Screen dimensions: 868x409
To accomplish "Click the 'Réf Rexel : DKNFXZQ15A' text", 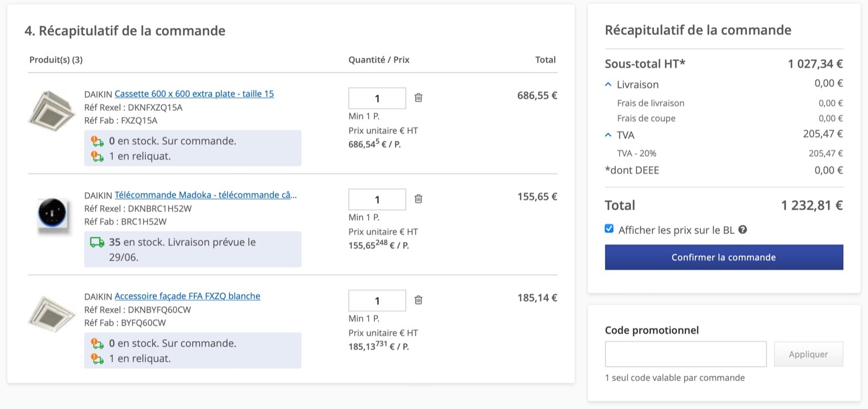I will click(133, 108).
